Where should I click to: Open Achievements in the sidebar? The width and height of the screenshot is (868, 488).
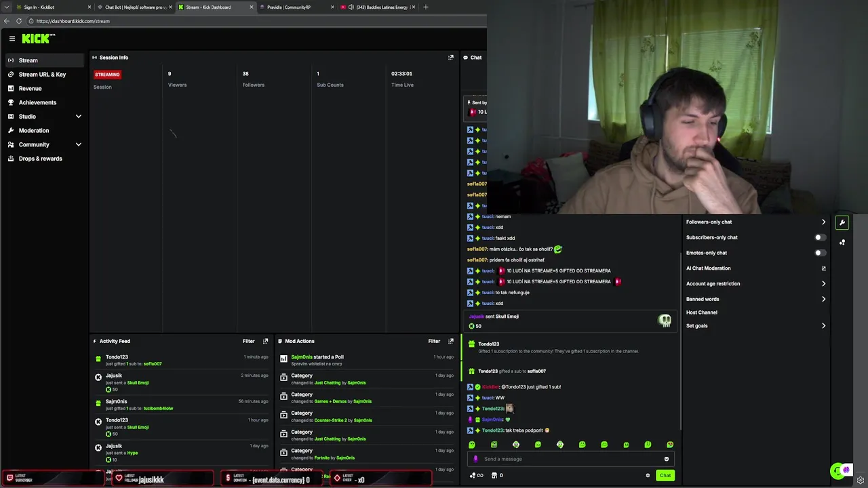coord(45,102)
